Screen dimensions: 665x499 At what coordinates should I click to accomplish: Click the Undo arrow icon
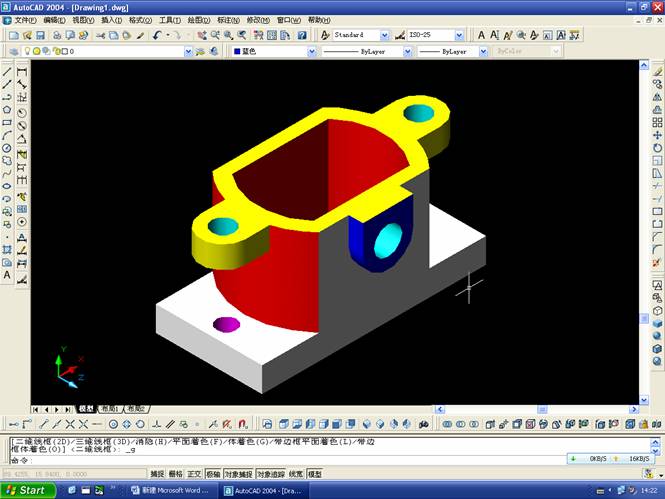click(x=157, y=35)
